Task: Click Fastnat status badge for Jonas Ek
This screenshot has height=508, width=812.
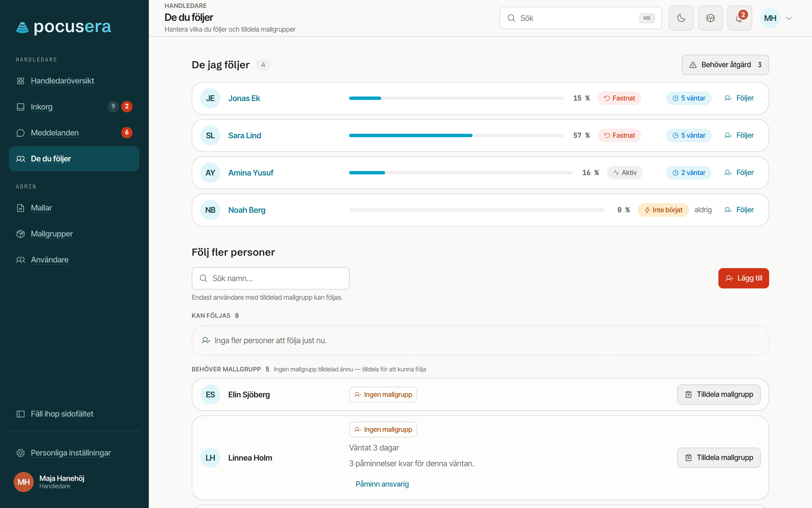Action: tap(619, 98)
